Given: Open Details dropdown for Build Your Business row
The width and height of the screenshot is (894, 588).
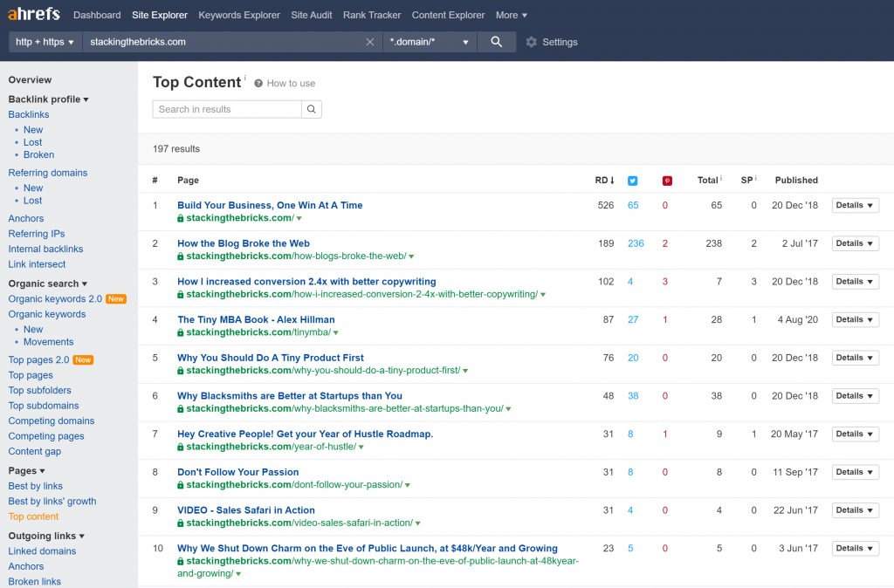Looking at the screenshot, I should (x=856, y=205).
